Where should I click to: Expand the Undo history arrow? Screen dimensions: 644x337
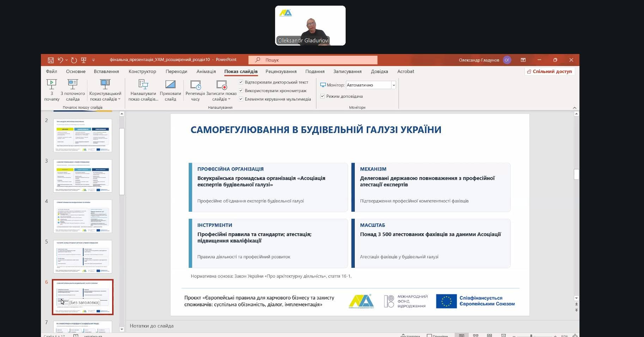66,60
